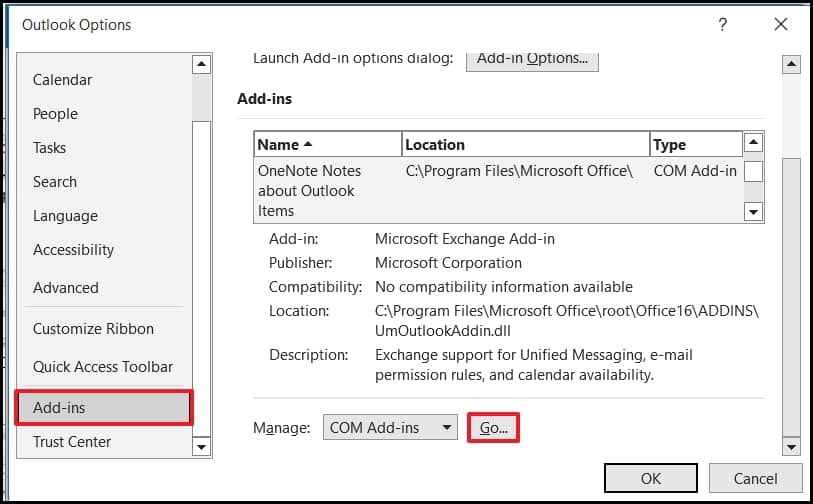Click the main pane vertical scrollbar thumb

click(791, 298)
